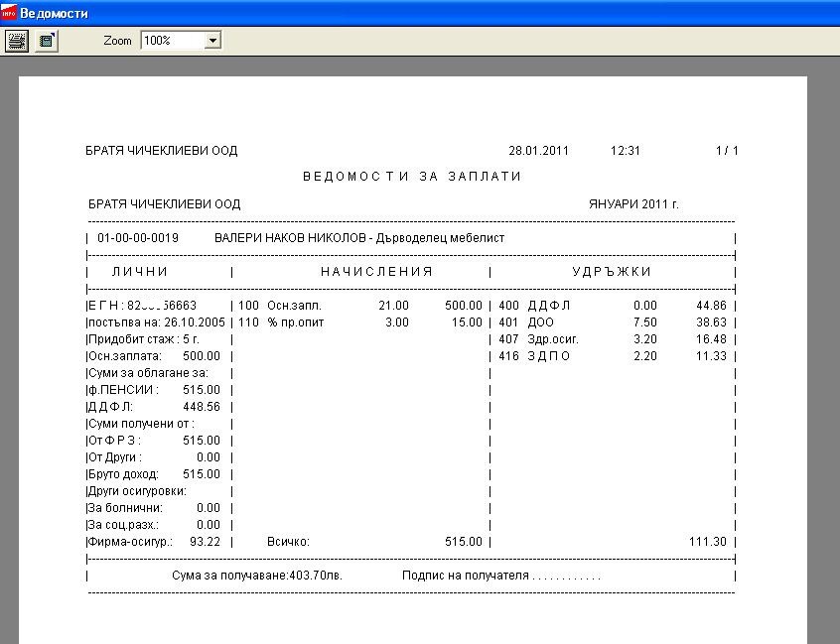Select the quantity "21.00"

click(x=394, y=306)
